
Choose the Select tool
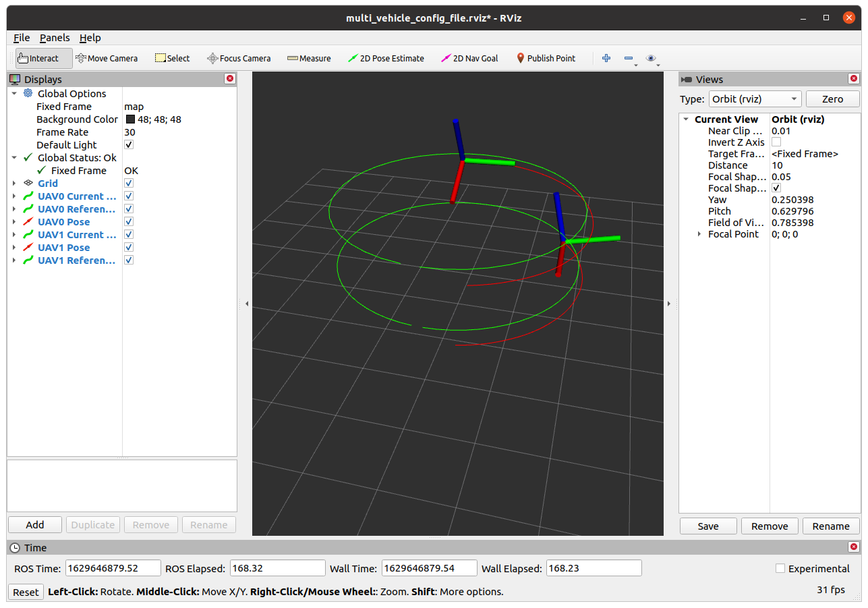pos(172,58)
